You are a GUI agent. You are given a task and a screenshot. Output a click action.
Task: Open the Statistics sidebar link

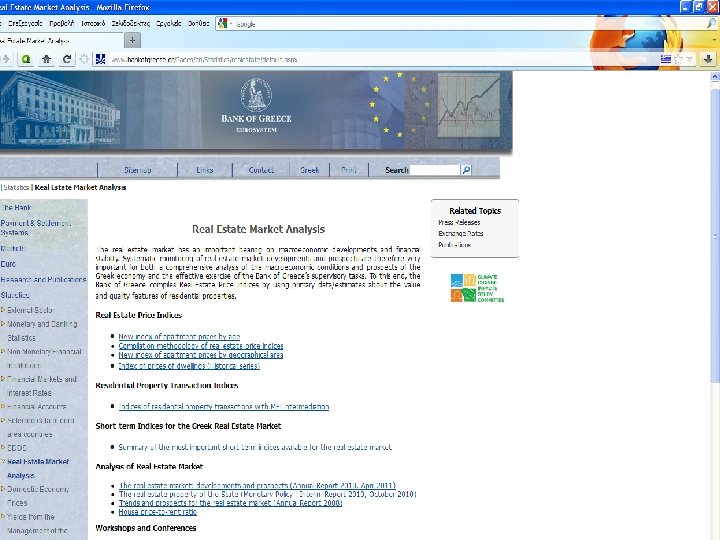pyautogui.click(x=15, y=295)
